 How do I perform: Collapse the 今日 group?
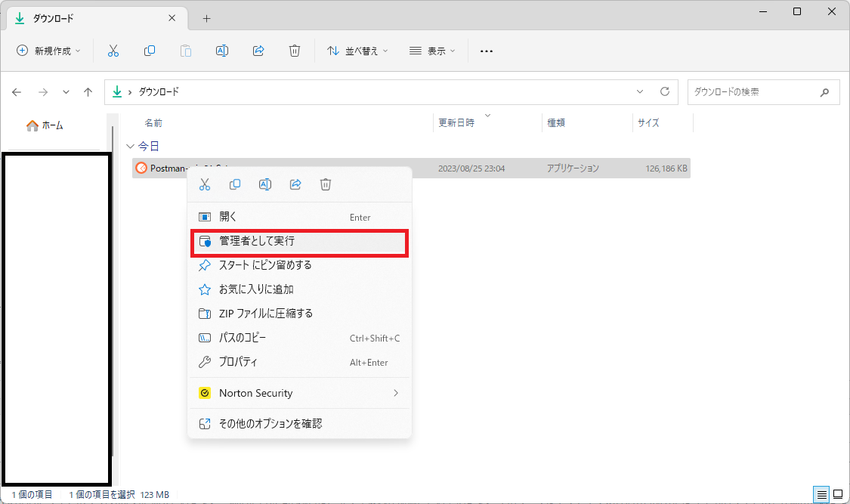[x=130, y=146]
